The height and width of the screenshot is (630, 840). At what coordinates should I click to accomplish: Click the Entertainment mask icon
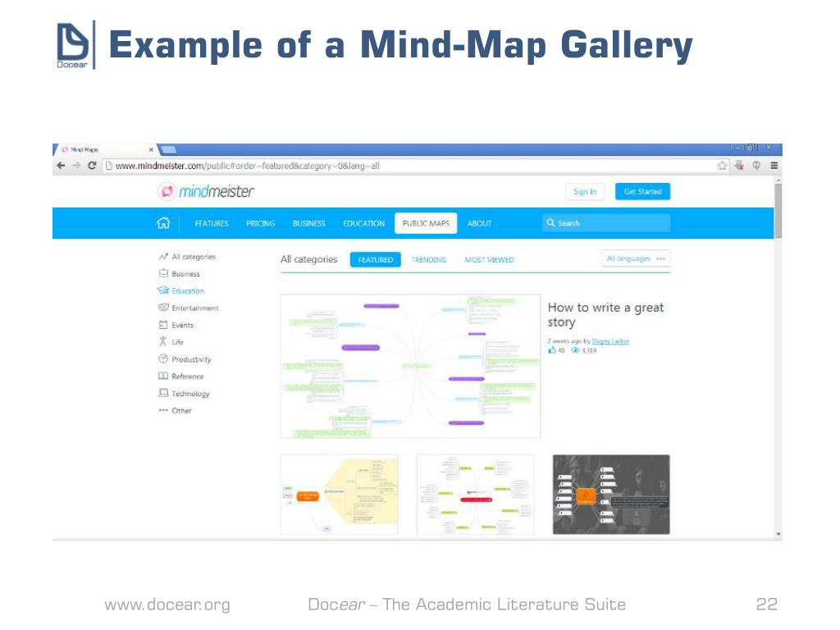pos(163,308)
